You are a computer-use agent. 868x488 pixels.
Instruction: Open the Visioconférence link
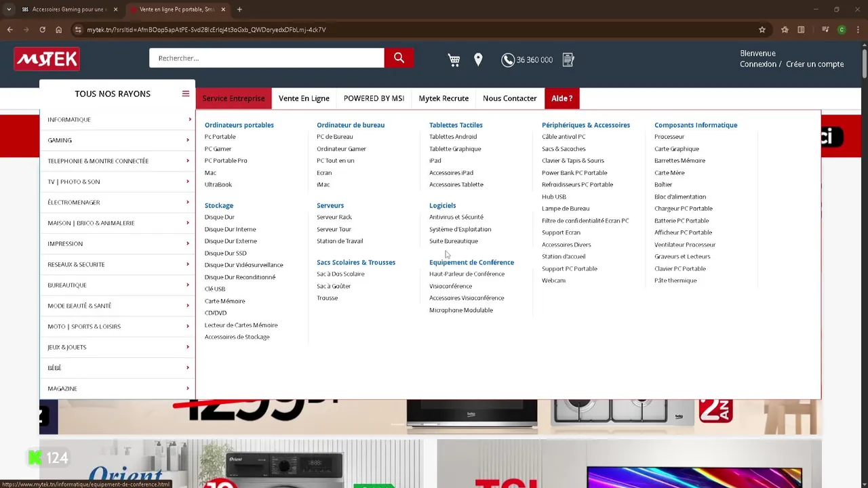450,286
